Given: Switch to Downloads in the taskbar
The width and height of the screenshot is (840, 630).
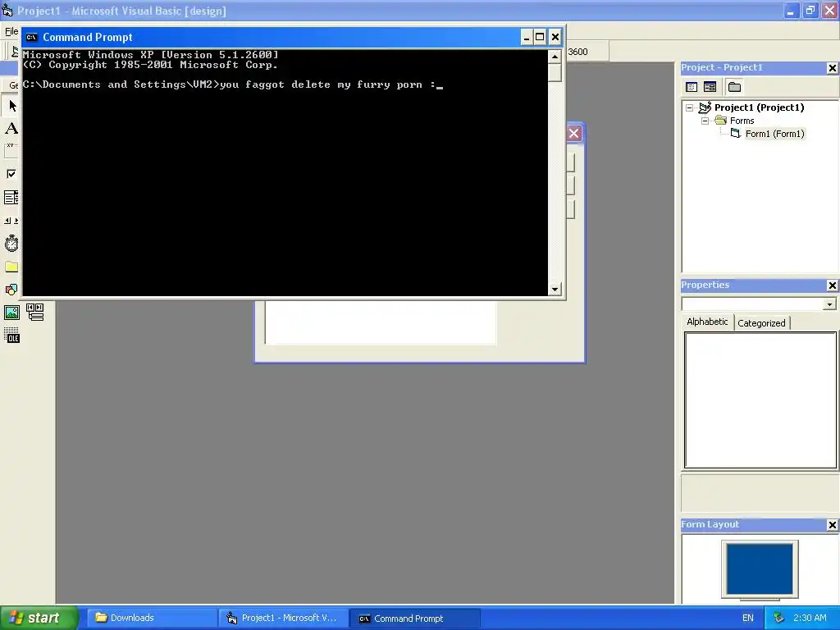Looking at the screenshot, I should click(x=151, y=618).
